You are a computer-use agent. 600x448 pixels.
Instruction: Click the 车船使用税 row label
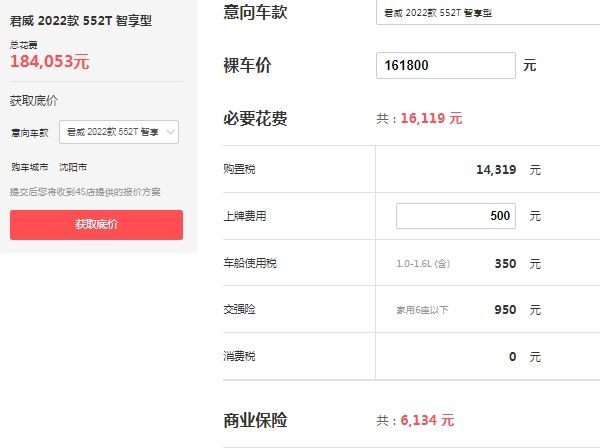pyautogui.click(x=250, y=264)
